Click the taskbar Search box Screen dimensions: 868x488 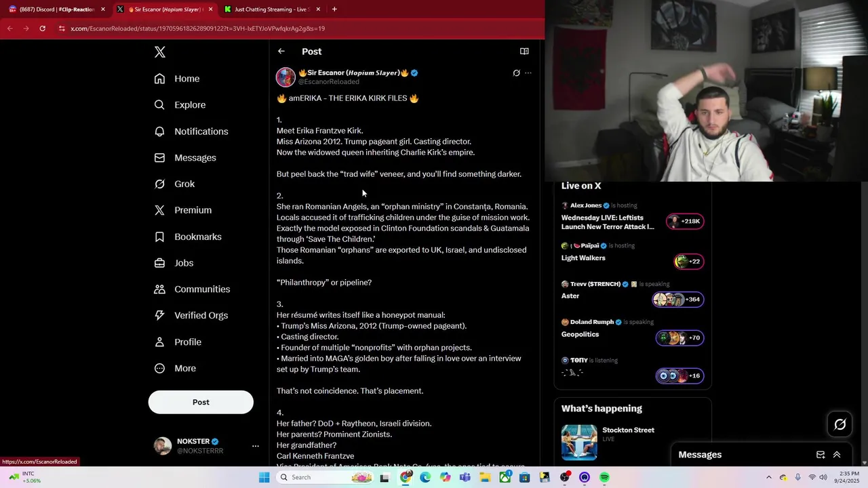pyautogui.click(x=325, y=477)
